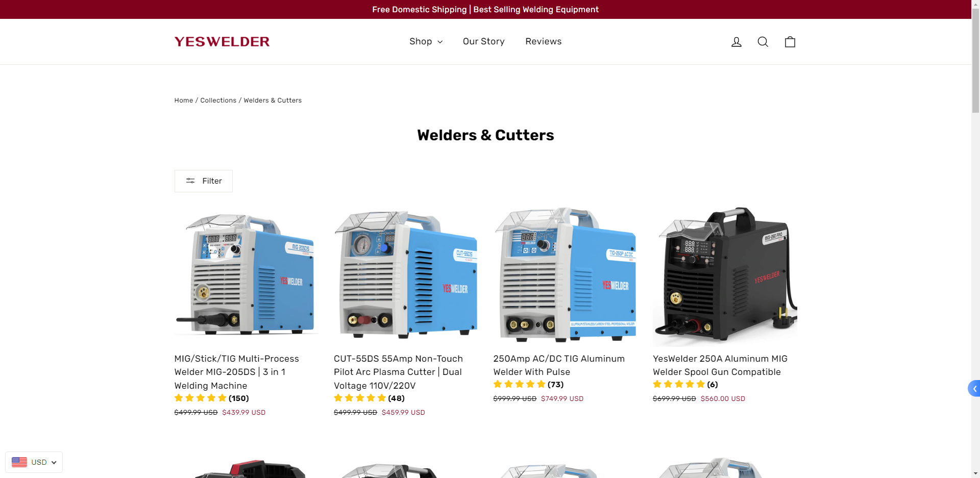
Task: Click the black MIG-250 PRO welder image
Action: (725, 275)
